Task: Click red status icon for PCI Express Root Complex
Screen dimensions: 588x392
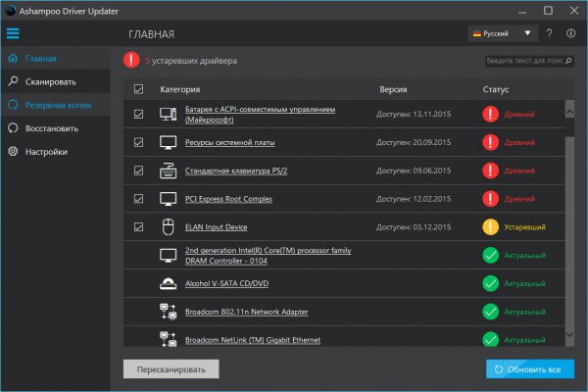Action: tap(491, 199)
